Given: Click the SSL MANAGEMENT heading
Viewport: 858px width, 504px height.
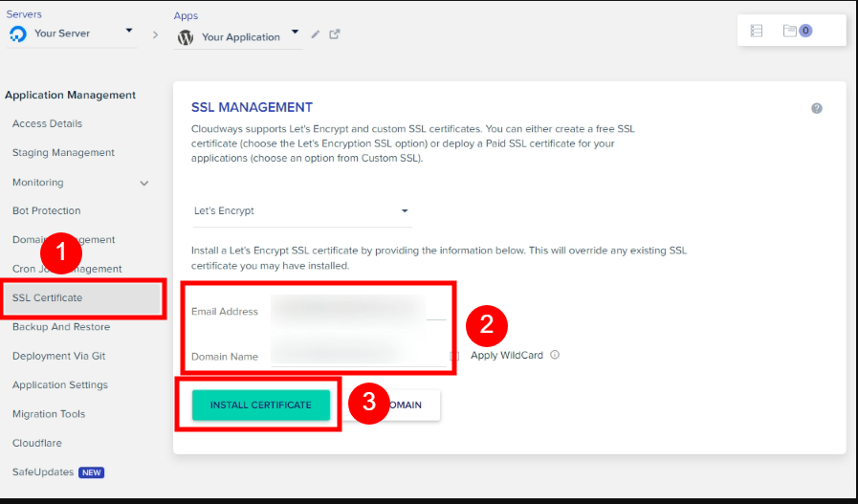Looking at the screenshot, I should pyautogui.click(x=253, y=107).
